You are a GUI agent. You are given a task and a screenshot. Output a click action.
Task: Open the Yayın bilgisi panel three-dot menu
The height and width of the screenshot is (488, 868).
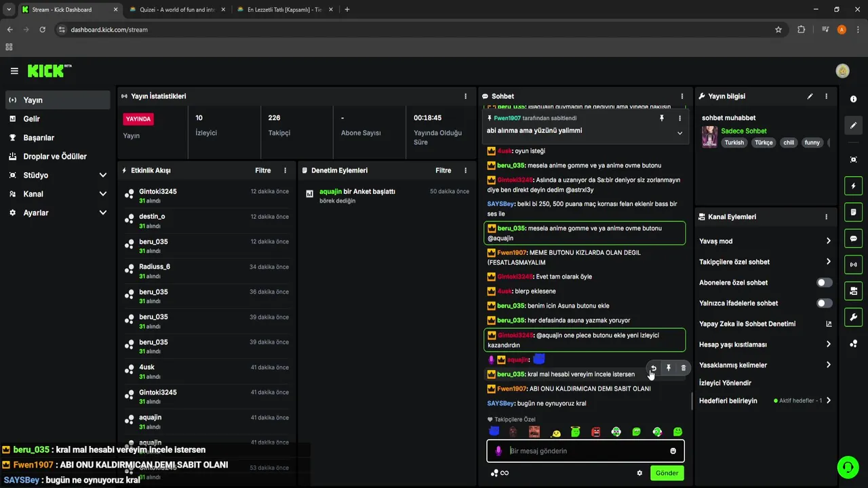click(826, 96)
